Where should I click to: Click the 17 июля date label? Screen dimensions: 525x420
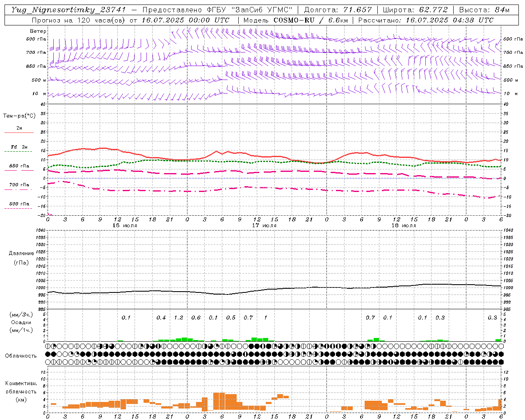[264, 226]
